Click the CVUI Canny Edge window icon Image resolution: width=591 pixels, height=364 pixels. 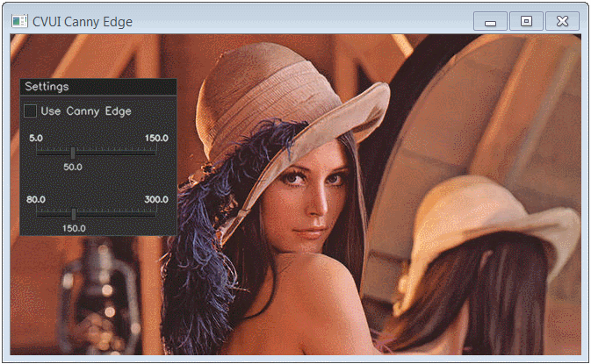click(19, 21)
